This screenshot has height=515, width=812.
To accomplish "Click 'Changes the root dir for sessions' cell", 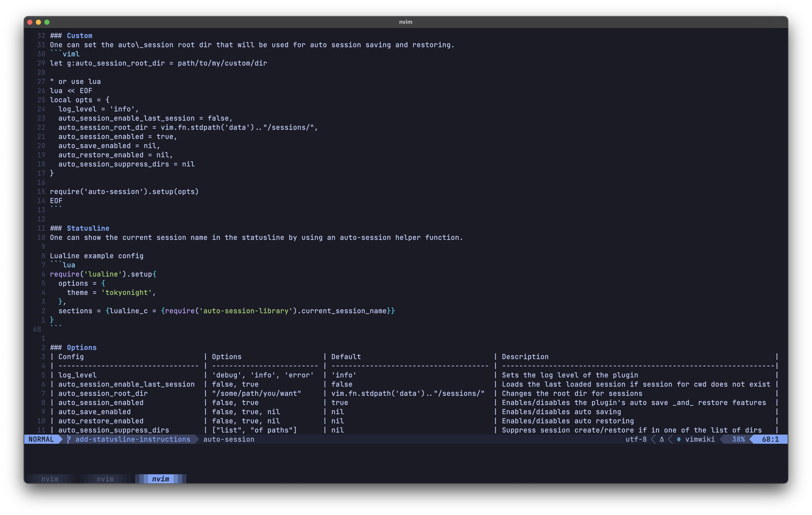I will [x=572, y=394].
